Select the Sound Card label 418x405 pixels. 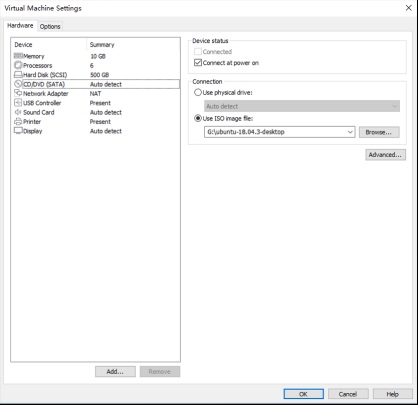(x=39, y=112)
